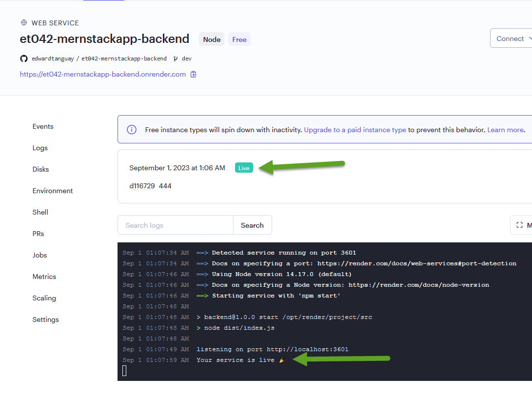Open Scaling options
532x397 pixels.
click(44, 298)
